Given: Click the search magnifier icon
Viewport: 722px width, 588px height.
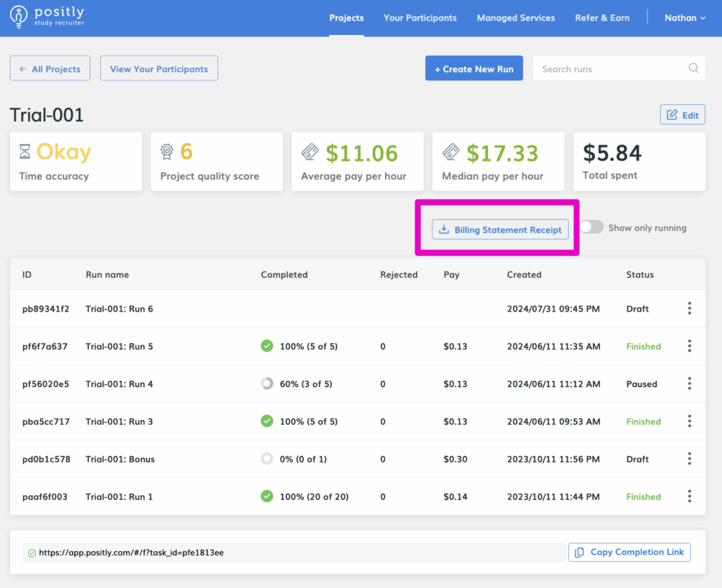Looking at the screenshot, I should pos(694,68).
